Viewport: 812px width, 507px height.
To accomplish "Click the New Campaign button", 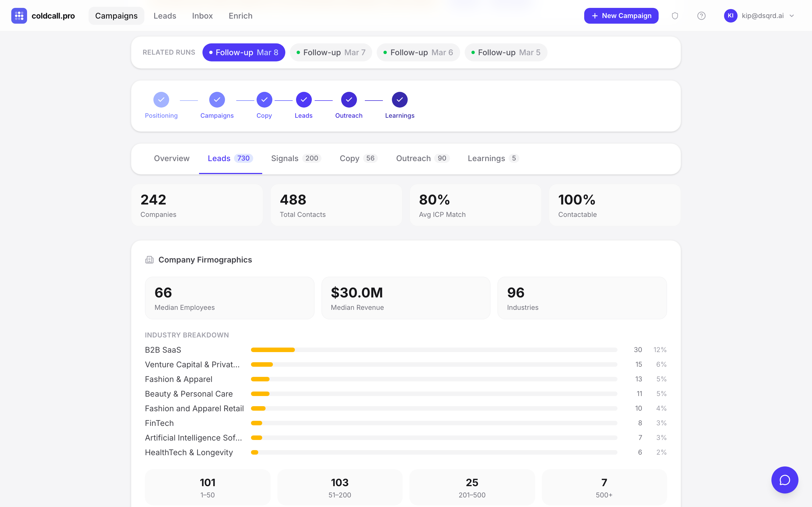I will click(x=621, y=16).
